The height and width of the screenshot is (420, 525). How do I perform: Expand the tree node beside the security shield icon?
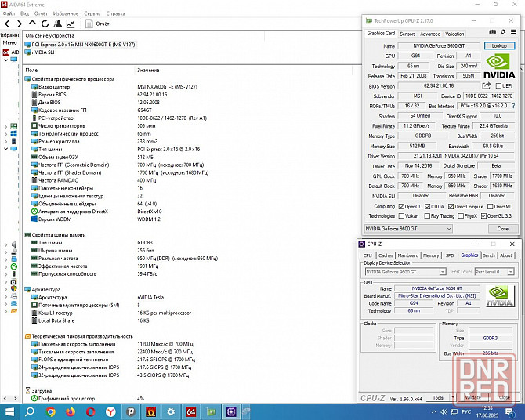pos(5,289)
